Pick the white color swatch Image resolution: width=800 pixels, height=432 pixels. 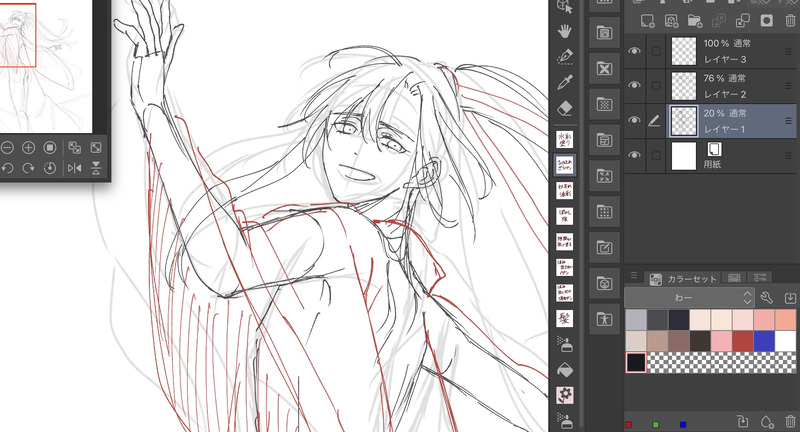785,341
